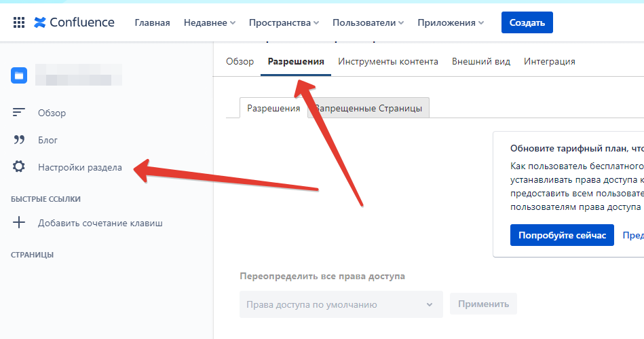Open the app switcher grid icon
Viewport: 644px width, 339px height.
coord(18,22)
